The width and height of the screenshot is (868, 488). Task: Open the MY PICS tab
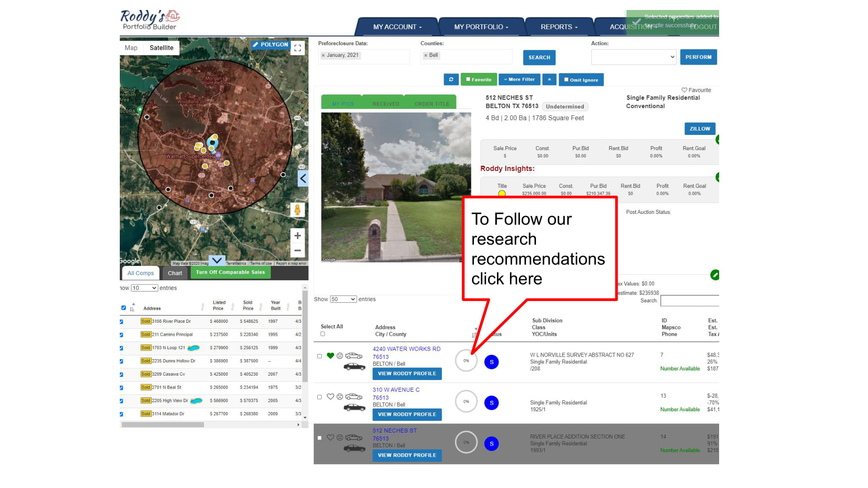343,104
